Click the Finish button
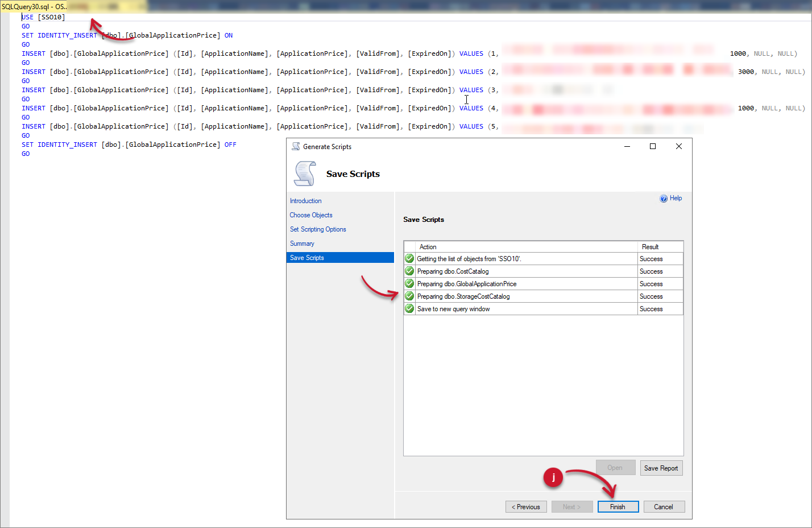The image size is (812, 528). [618, 506]
